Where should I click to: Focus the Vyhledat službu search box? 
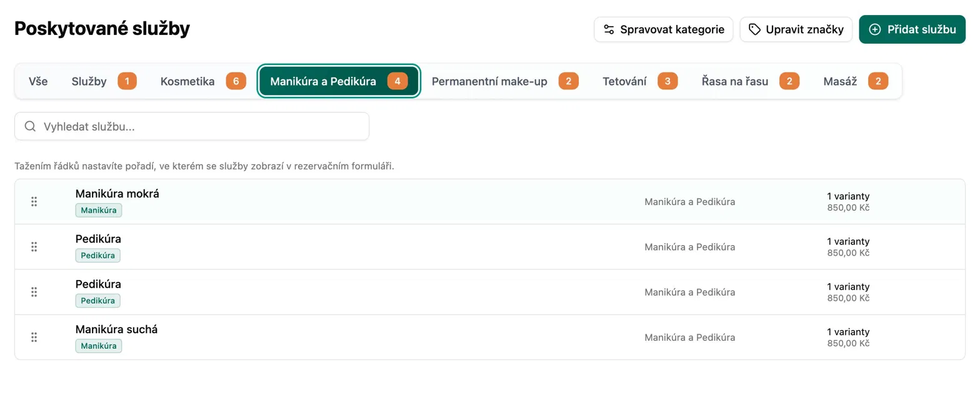point(192,126)
